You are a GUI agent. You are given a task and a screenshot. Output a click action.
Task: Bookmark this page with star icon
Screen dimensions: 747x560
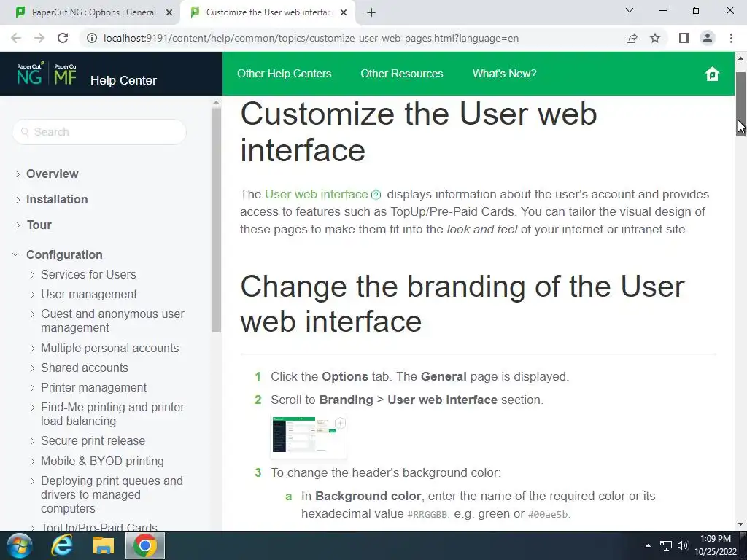point(655,38)
